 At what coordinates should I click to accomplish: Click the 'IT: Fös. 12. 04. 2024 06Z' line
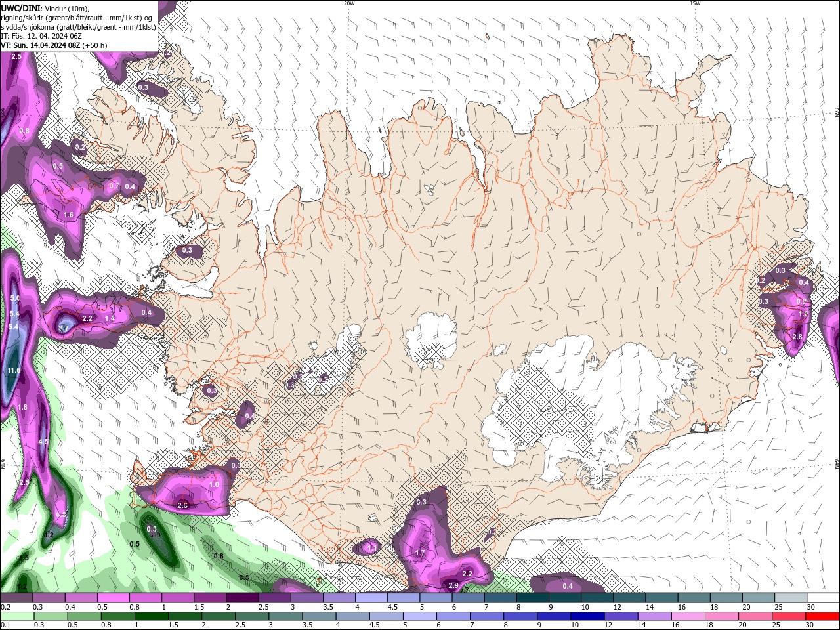(41, 36)
